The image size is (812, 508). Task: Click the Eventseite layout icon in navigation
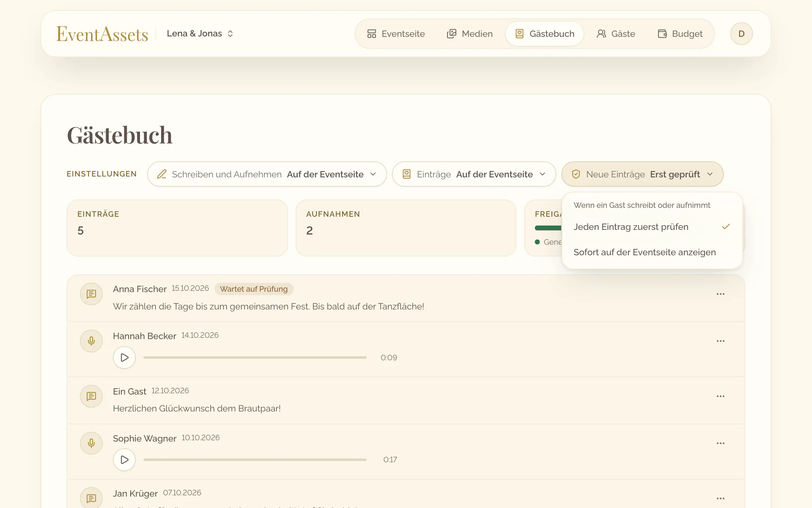pos(372,34)
